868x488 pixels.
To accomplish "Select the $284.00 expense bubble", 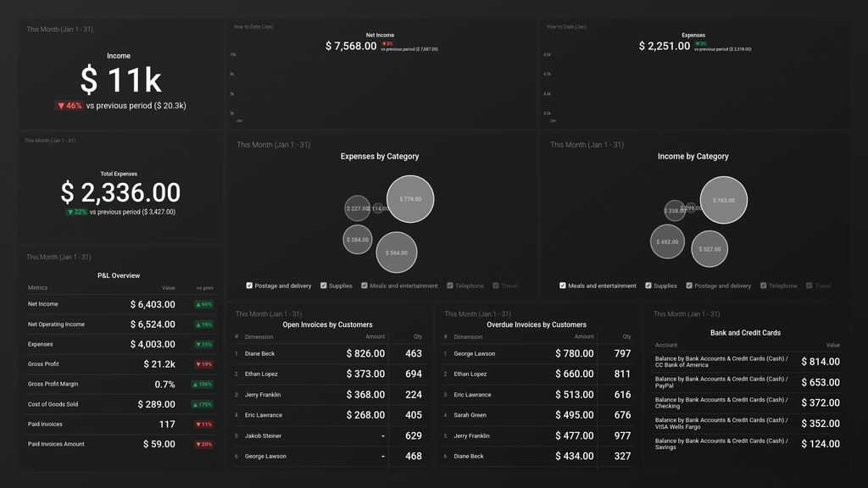I will pyautogui.click(x=357, y=240).
